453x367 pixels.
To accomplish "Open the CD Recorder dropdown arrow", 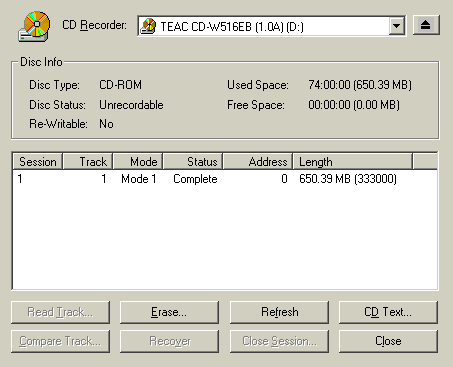I will pyautogui.click(x=396, y=26).
